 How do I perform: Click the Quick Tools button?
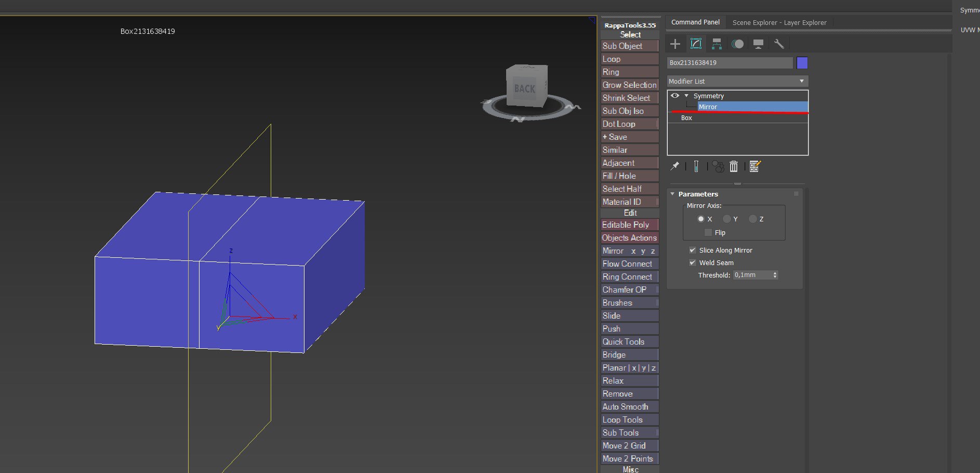630,341
